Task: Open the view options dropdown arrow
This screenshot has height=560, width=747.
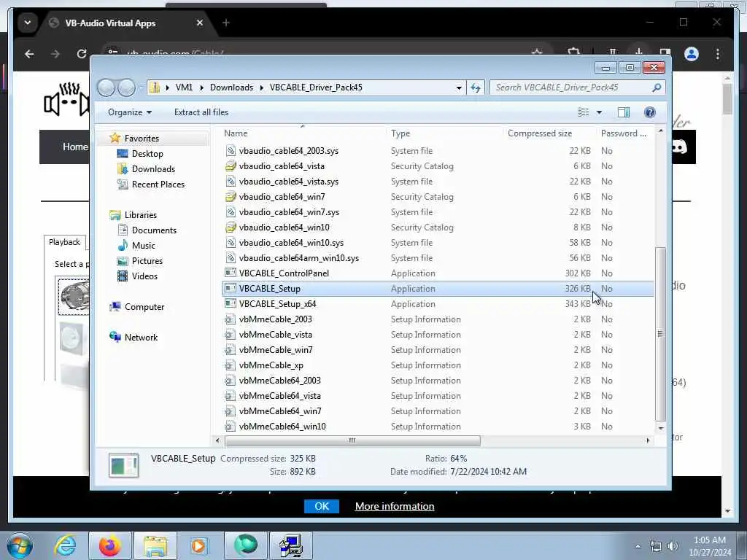Action: coord(600,112)
